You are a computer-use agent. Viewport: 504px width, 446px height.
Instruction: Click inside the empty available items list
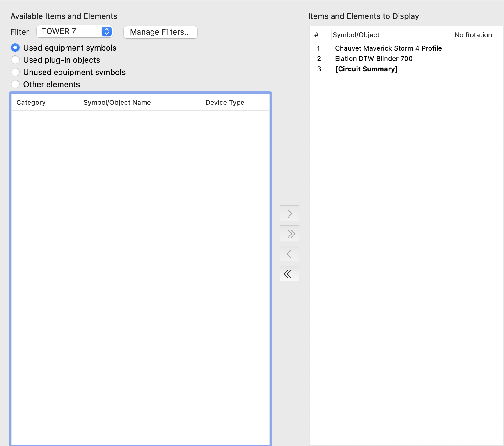[x=140, y=274]
